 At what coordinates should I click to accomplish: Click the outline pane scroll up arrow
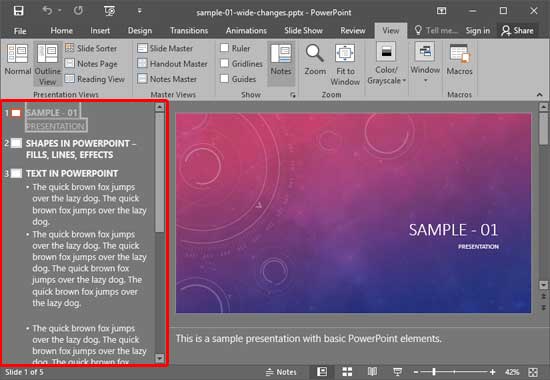160,107
